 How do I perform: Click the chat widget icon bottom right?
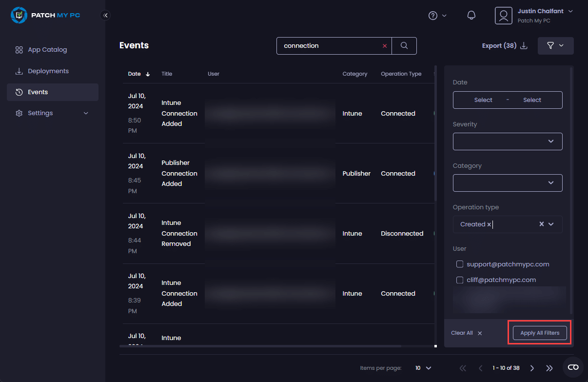tap(573, 367)
